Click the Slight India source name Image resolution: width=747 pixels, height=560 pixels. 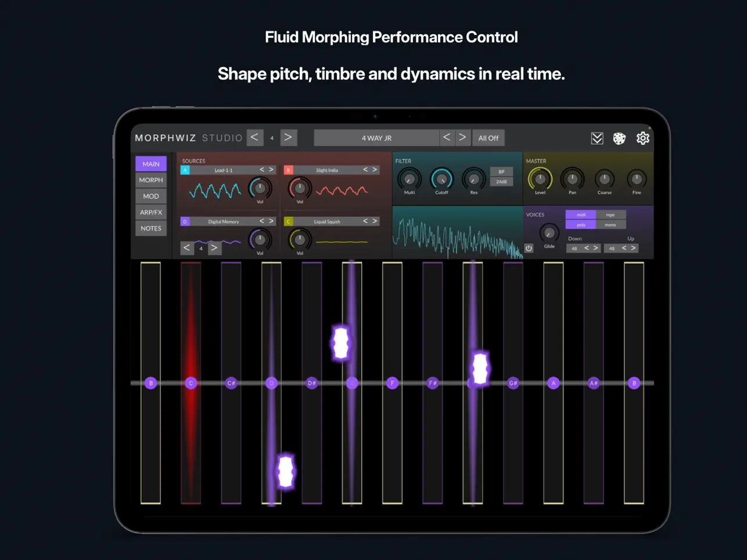[x=327, y=170]
